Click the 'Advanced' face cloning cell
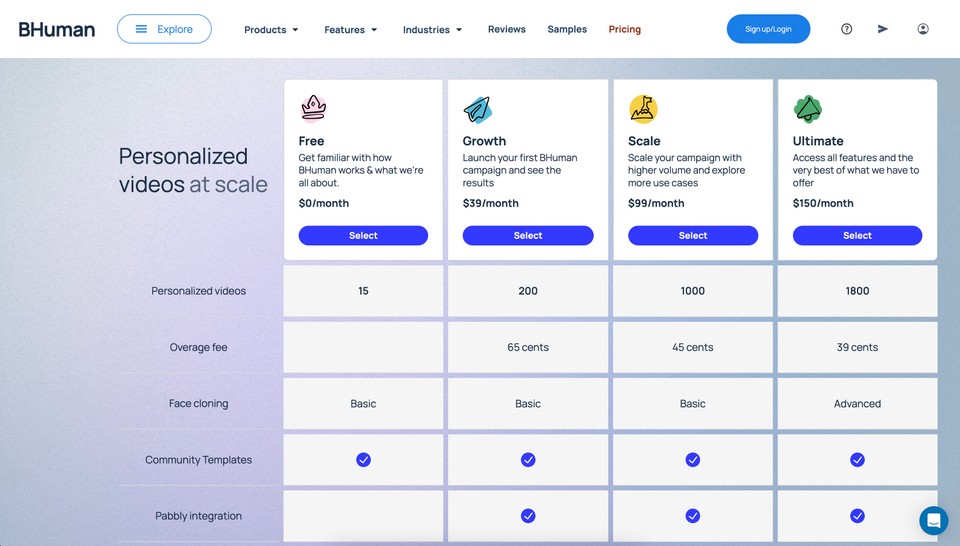 (857, 403)
